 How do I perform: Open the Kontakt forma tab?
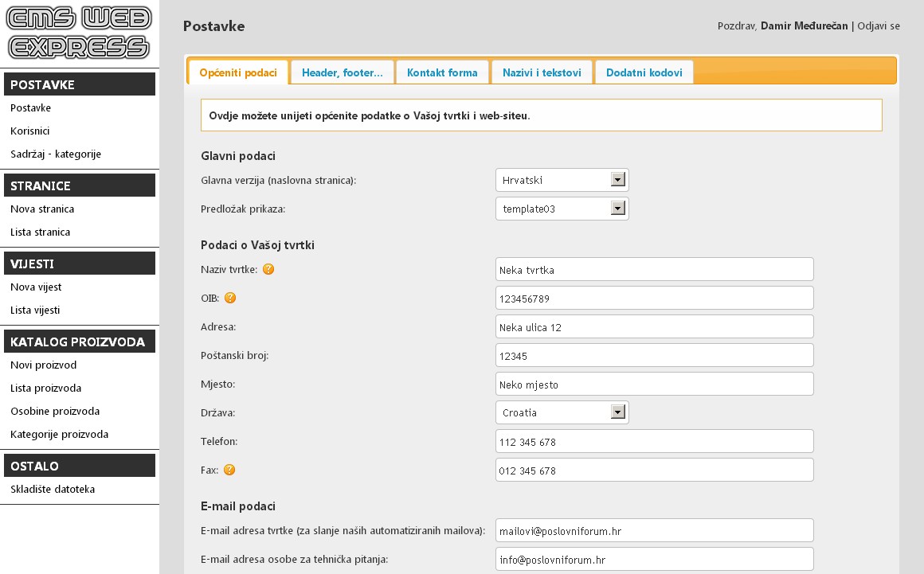442,72
